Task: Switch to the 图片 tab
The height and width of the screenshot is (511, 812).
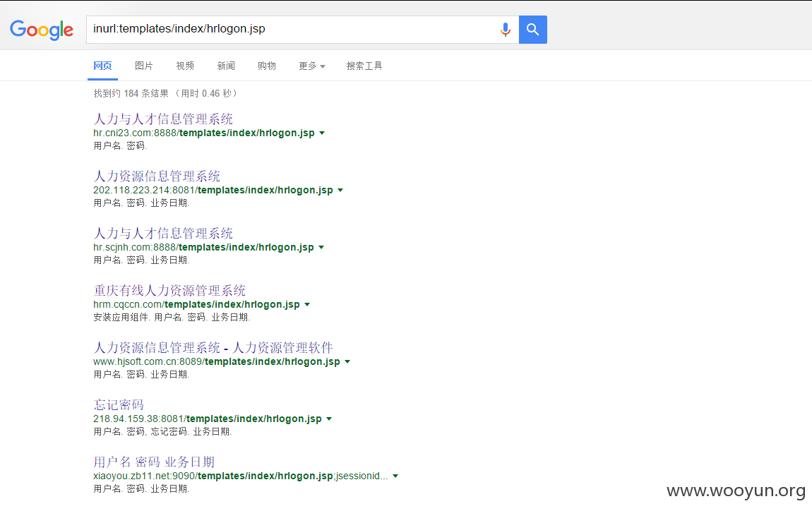Action: coord(144,66)
